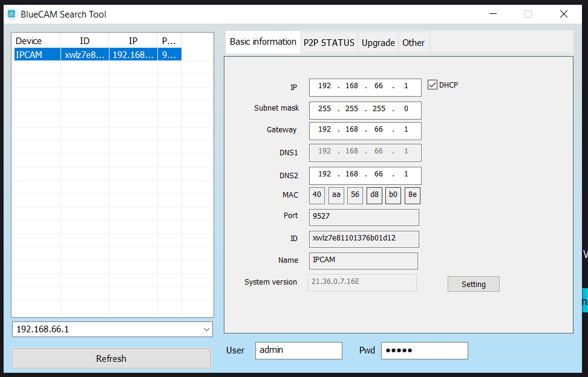Click the truncated P... column header

click(x=169, y=41)
